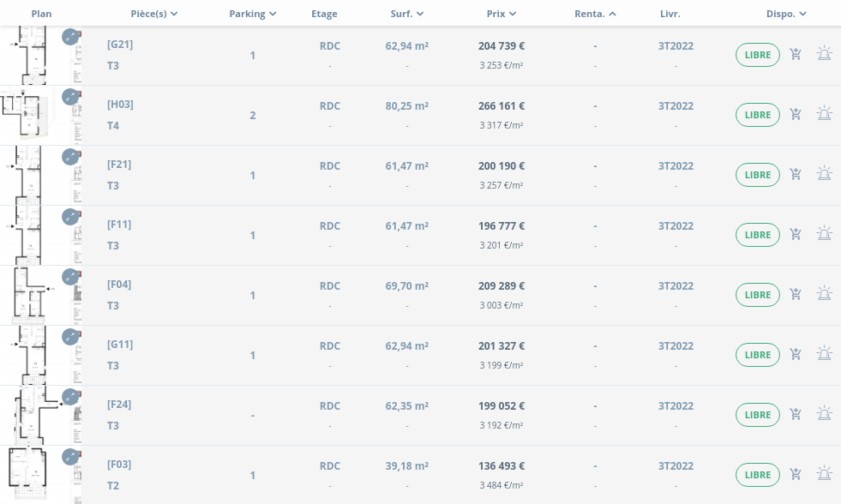Click alert beacon icon for lot H03

tap(824, 114)
